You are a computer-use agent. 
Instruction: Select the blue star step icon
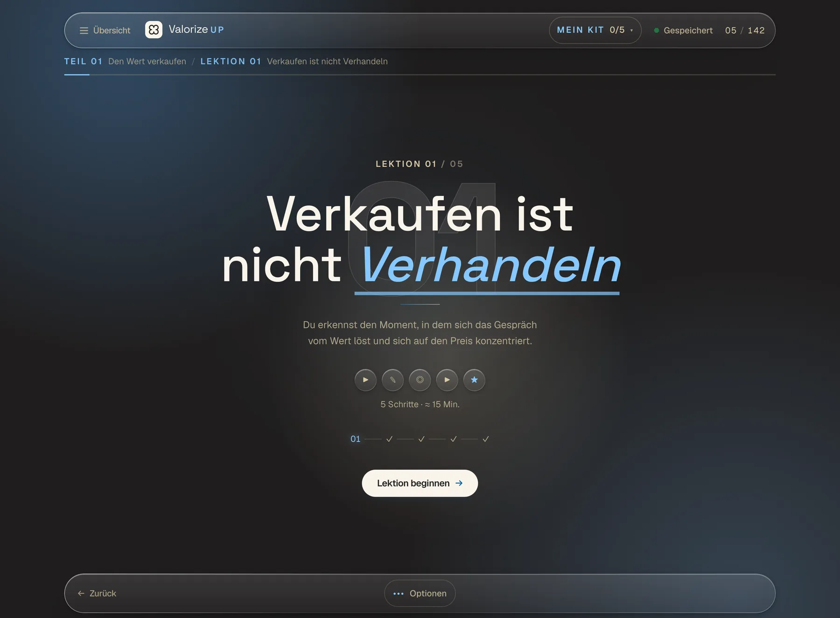coord(474,380)
